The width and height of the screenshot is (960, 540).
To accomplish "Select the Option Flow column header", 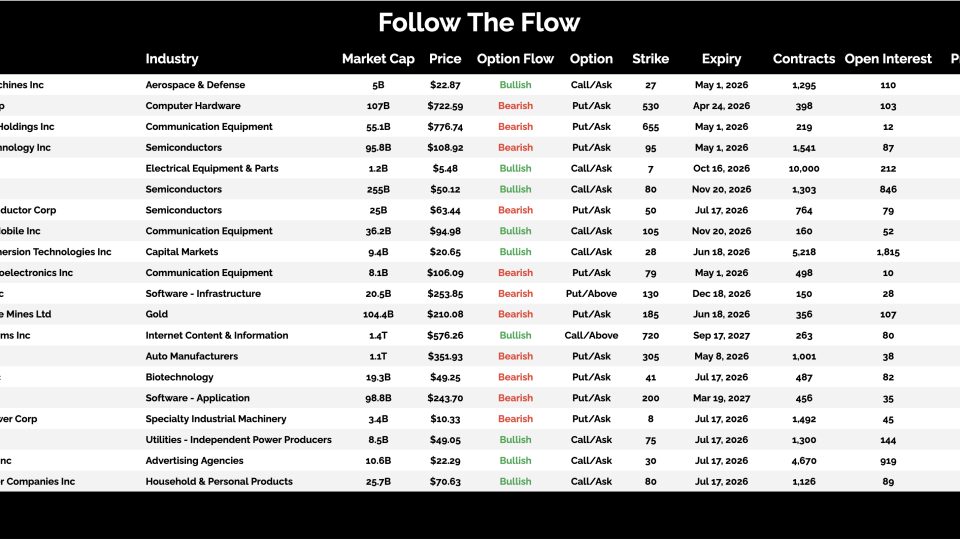I will 515,59.
